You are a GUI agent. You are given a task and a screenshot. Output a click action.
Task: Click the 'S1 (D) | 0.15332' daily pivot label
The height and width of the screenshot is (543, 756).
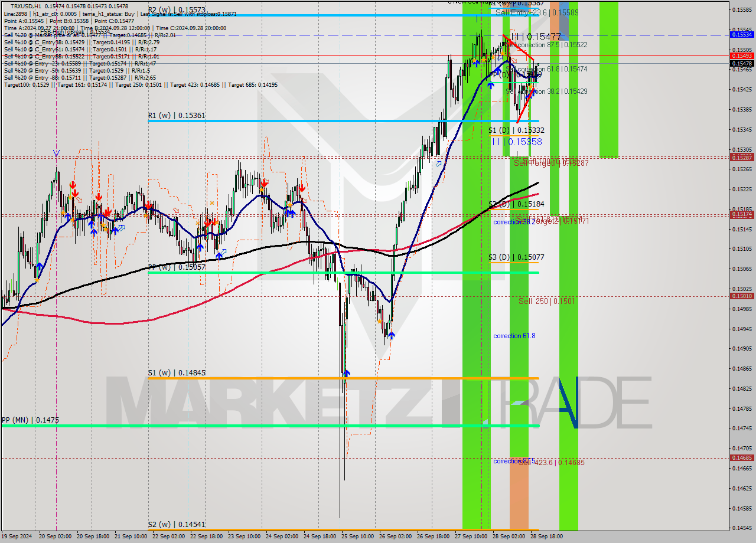pyautogui.click(x=516, y=130)
